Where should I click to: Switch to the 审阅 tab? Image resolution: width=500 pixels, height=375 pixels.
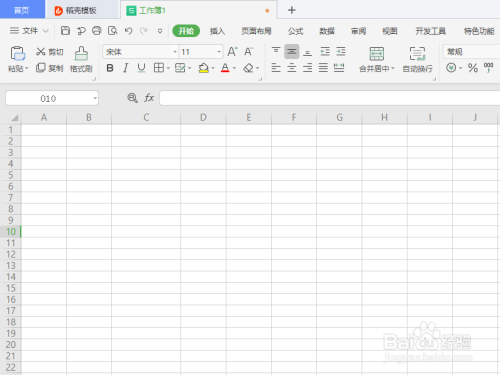tap(359, 31)
